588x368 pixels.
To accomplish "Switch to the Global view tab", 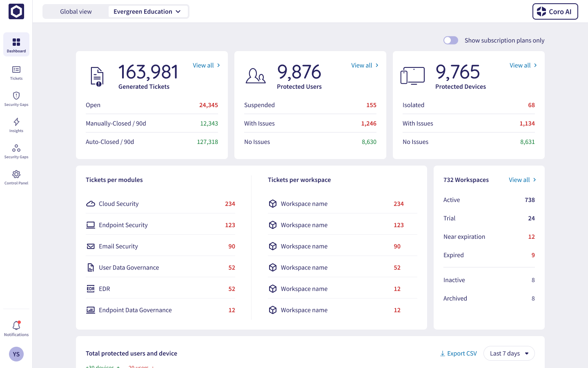I will pyautogui.click(x=76, y=11).
